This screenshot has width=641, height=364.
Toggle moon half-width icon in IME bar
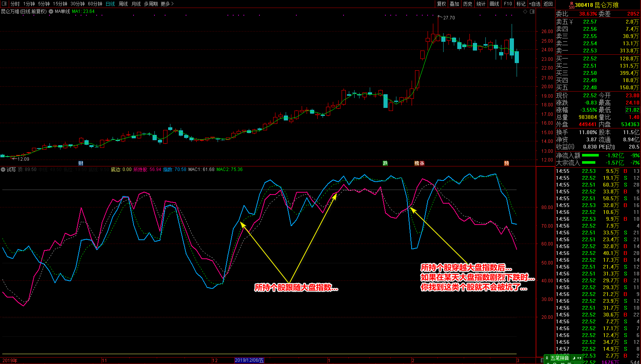click(574, 358)
